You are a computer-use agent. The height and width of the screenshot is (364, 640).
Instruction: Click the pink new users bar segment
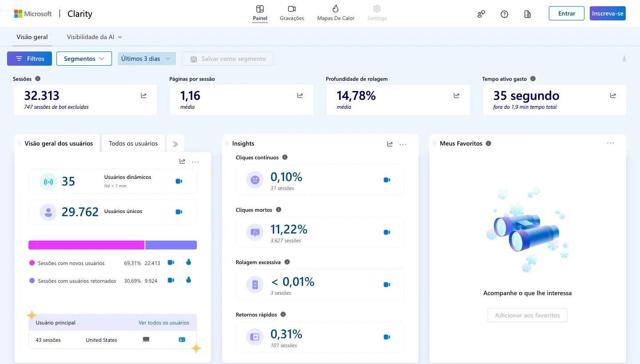[x=87, y=245]
